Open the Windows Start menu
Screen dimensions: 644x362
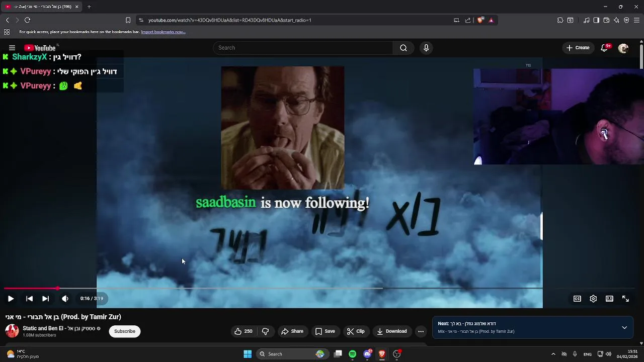[248, 354]
